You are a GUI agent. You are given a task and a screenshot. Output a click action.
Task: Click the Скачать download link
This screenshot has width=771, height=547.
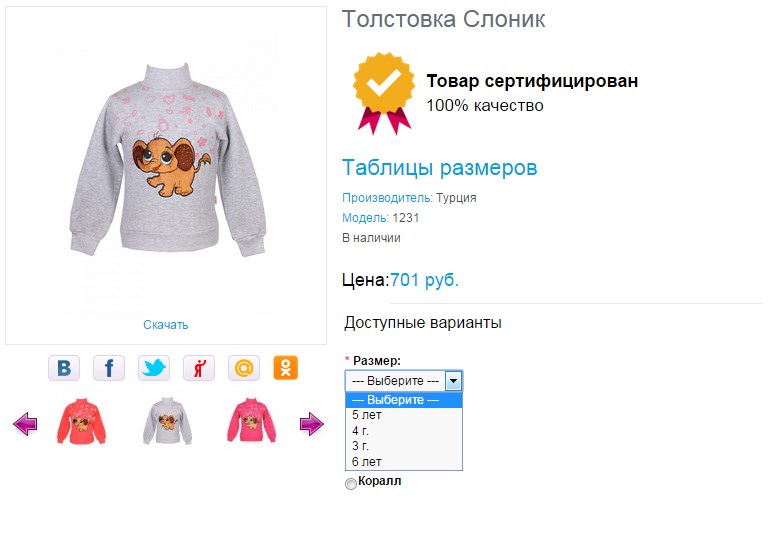tap(166, 325)
